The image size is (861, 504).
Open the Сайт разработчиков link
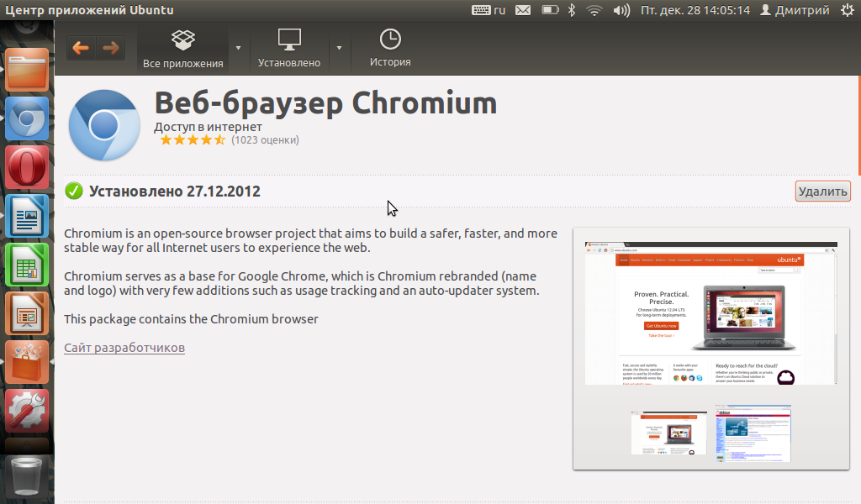(x=124, y=348)
